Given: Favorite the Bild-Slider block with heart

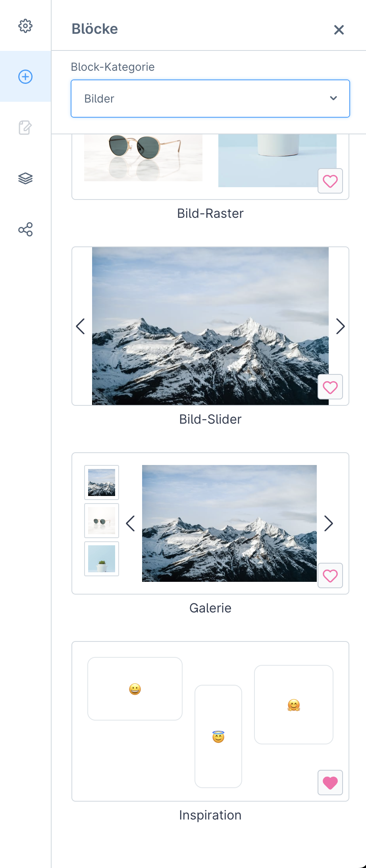Looking at the screenshot, I should coord(330,387).
